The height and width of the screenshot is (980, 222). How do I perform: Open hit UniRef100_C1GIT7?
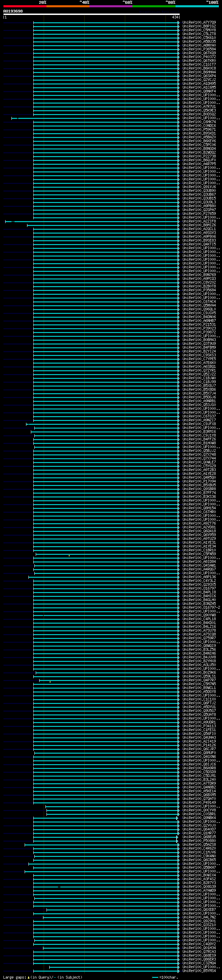tap(199, 65)
